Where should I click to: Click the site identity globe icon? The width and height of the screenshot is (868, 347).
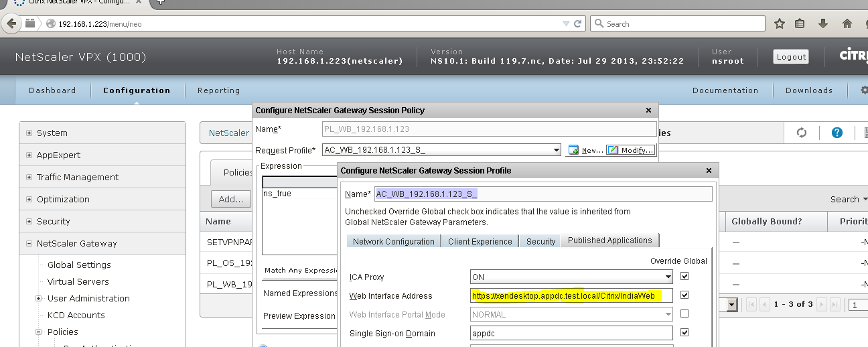(51, 23)
